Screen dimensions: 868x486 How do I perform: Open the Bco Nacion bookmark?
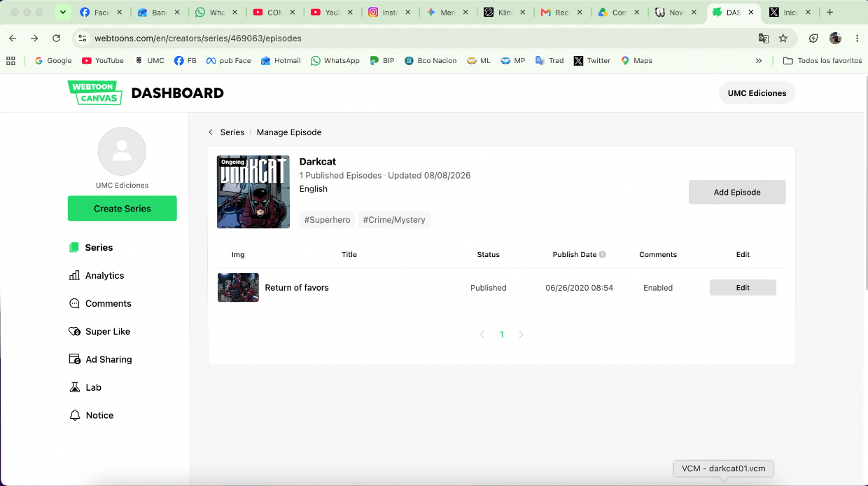[430, 61]
